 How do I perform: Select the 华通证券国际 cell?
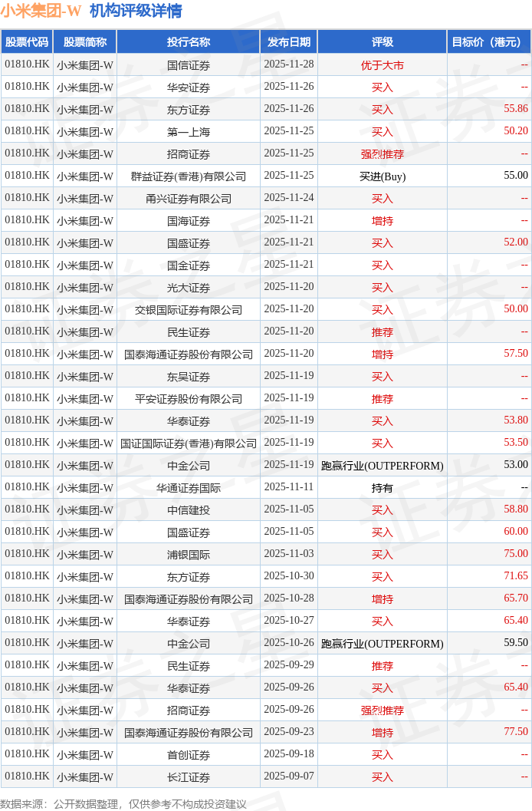189,488
